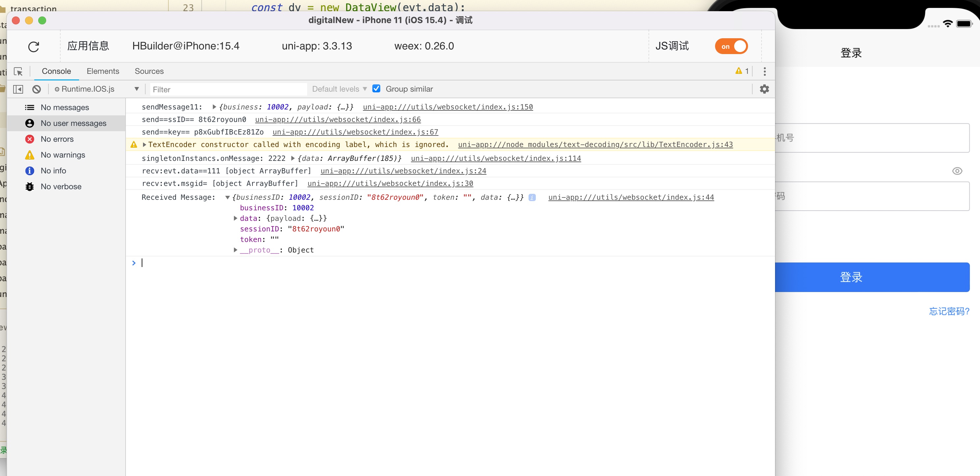Click weex: 0.26.0 version text
980x476 pixels.
coord(424,46)
